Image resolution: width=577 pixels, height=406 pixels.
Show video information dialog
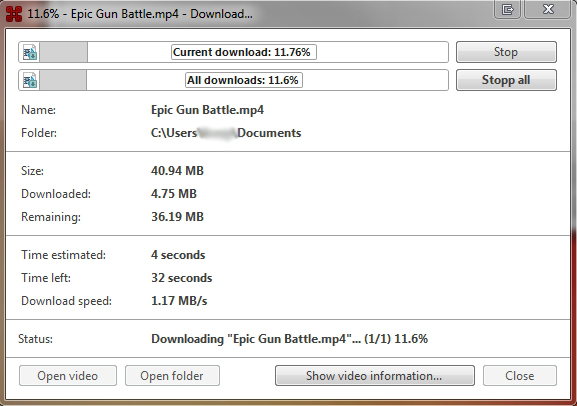(375, 375)
